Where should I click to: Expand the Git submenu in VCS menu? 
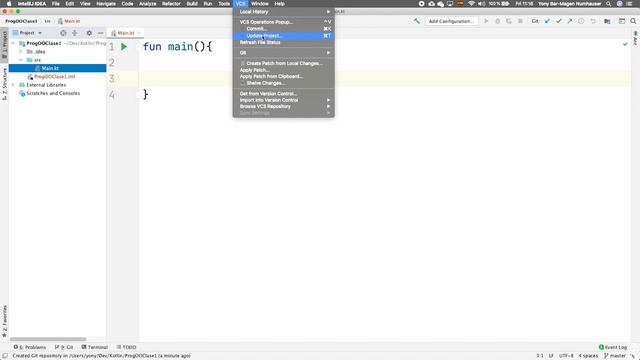(x=284, y=53)
